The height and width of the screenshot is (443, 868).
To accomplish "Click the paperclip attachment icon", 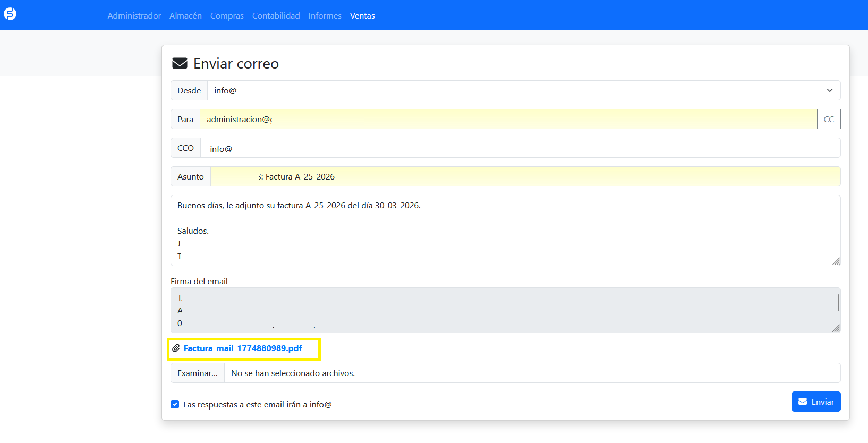I will [176, 348].
